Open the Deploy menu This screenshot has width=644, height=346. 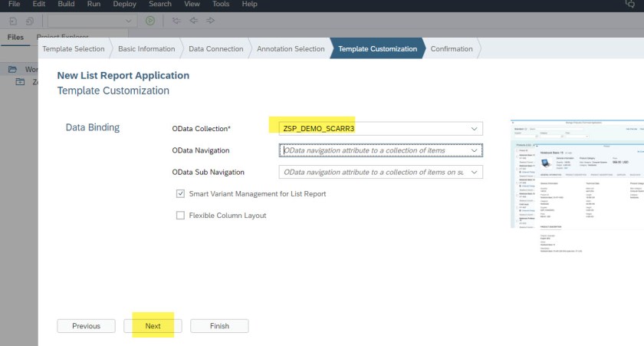coord(123,5)
